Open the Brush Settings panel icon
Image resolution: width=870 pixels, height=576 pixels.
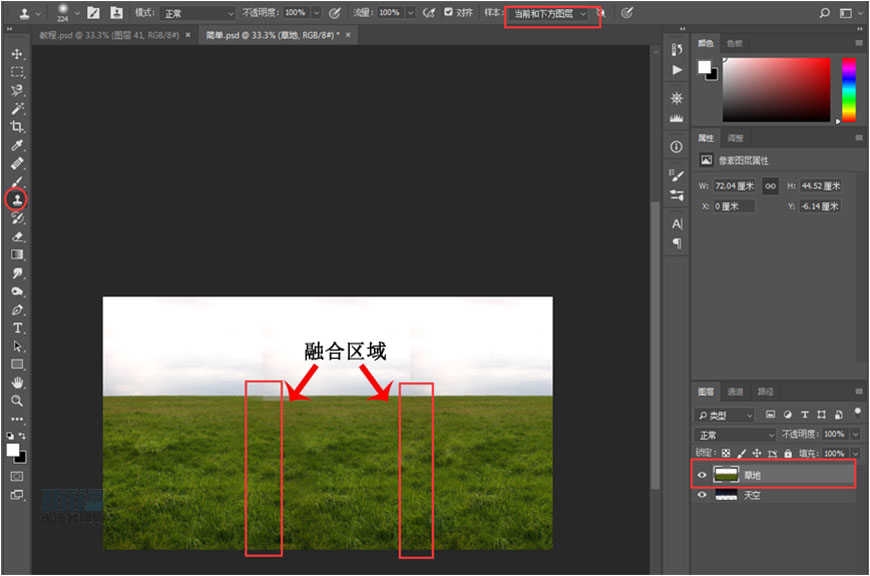pos(677,175)
